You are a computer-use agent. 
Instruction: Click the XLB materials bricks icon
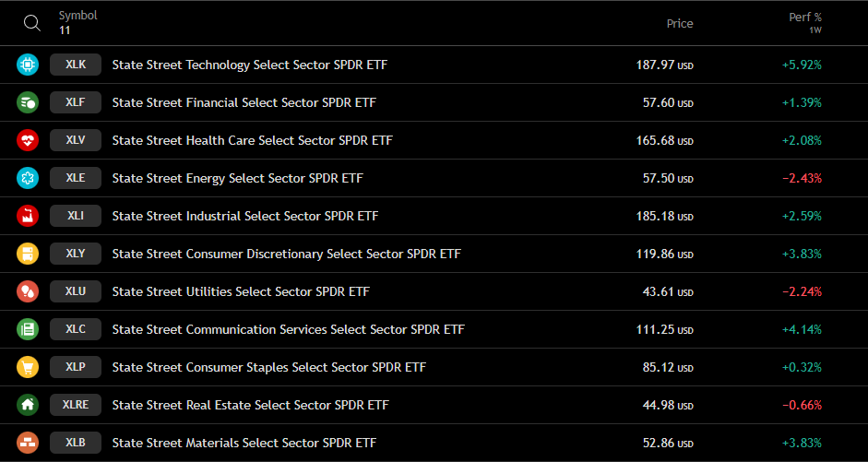(28, 443)
